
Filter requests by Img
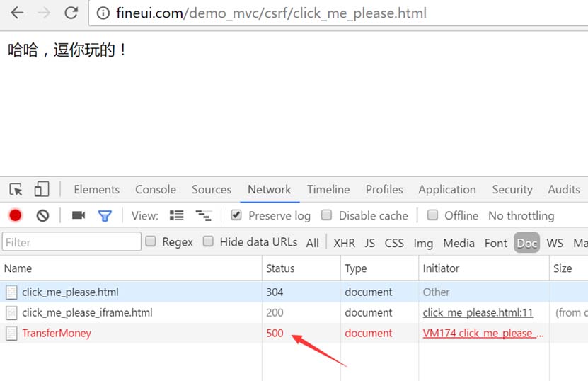coord(423,244)
